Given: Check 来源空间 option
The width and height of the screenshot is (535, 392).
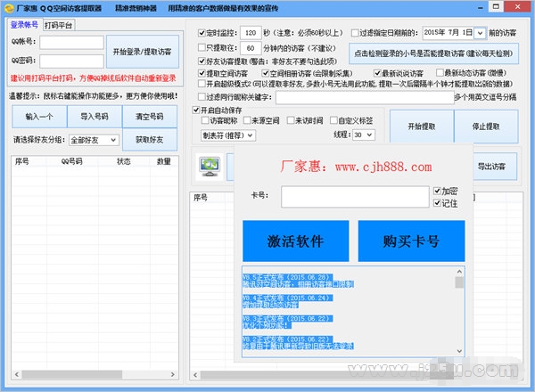Looking at the screenshot, I should point(247,120).
